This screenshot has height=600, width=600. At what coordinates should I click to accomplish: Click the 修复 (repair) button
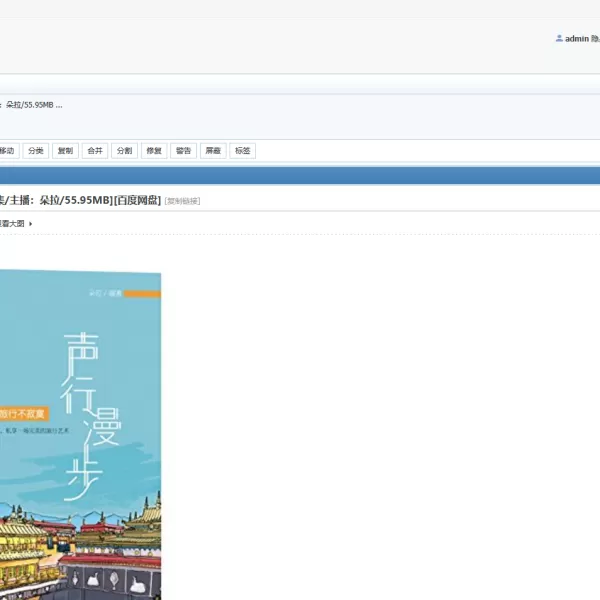pos(154,151)
